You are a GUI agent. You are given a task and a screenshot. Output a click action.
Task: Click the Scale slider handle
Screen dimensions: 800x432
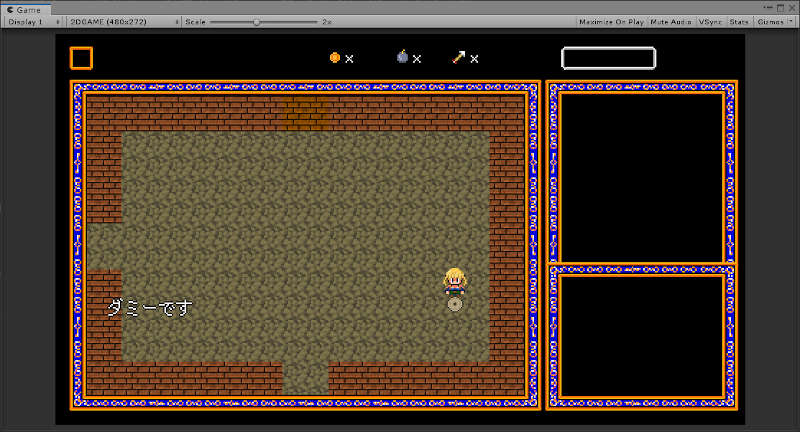coord(257,22)
